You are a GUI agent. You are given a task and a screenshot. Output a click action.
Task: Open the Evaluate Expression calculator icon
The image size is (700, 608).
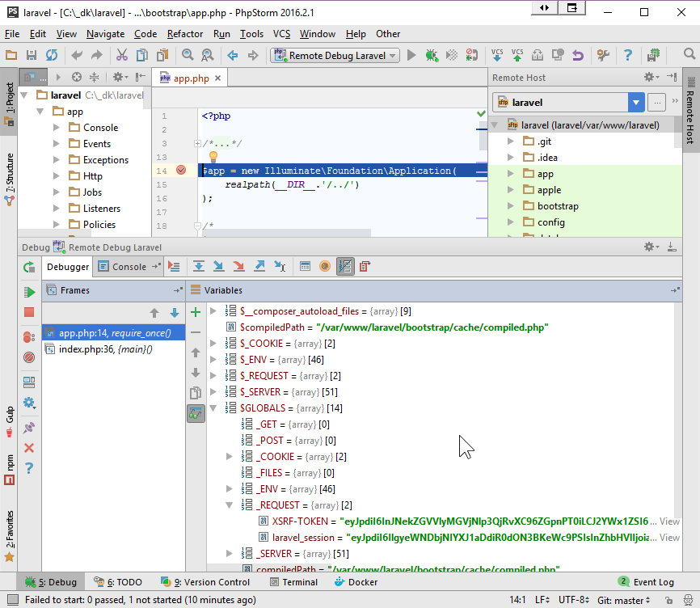click(305, 266)
